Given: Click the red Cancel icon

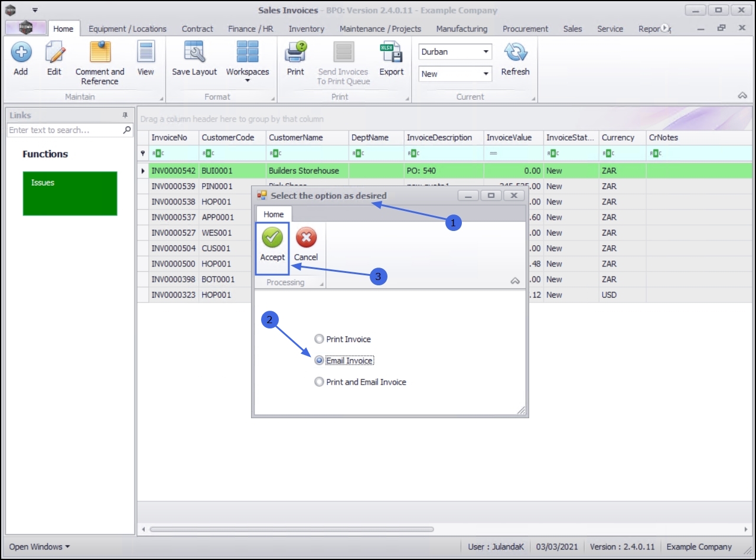Looking at the screenshot, I should [x=306, y=237].
